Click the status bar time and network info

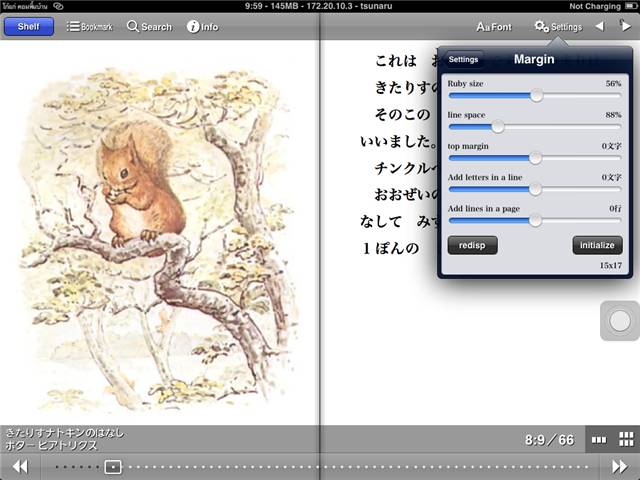pyautogui.click(x=319, y=6)
